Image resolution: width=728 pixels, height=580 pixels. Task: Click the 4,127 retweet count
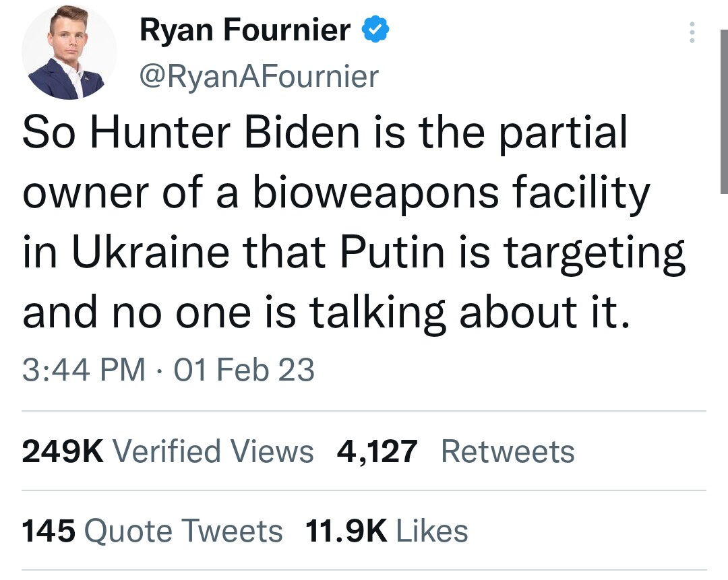[x=377, y=451]
